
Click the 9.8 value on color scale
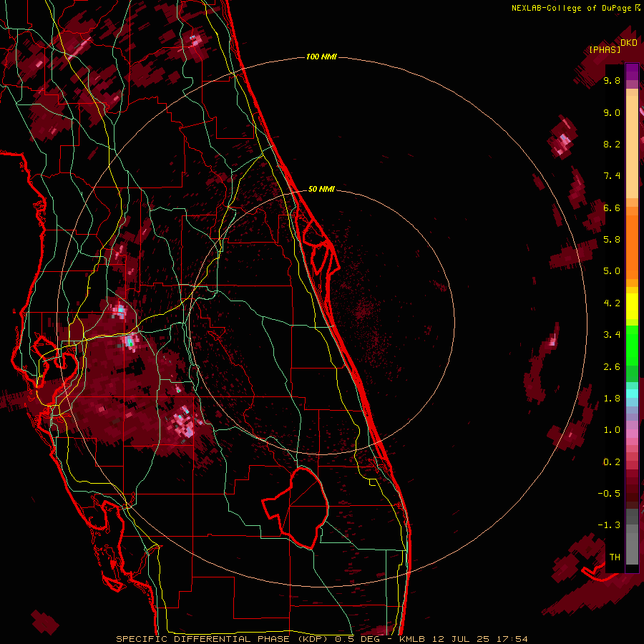click(x=612, y=80)
